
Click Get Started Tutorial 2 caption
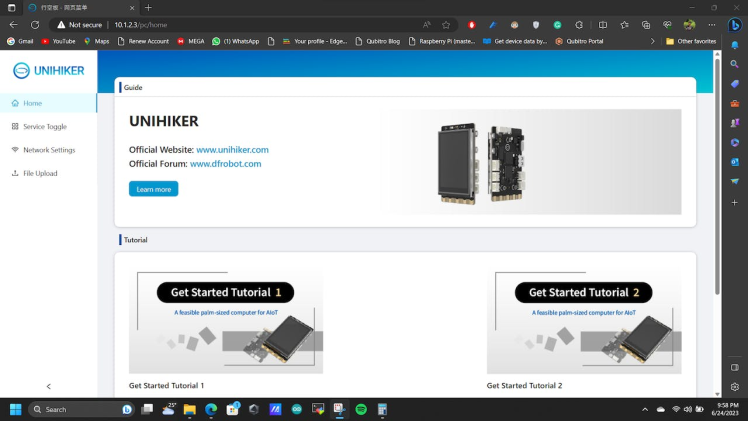point(524,385)
